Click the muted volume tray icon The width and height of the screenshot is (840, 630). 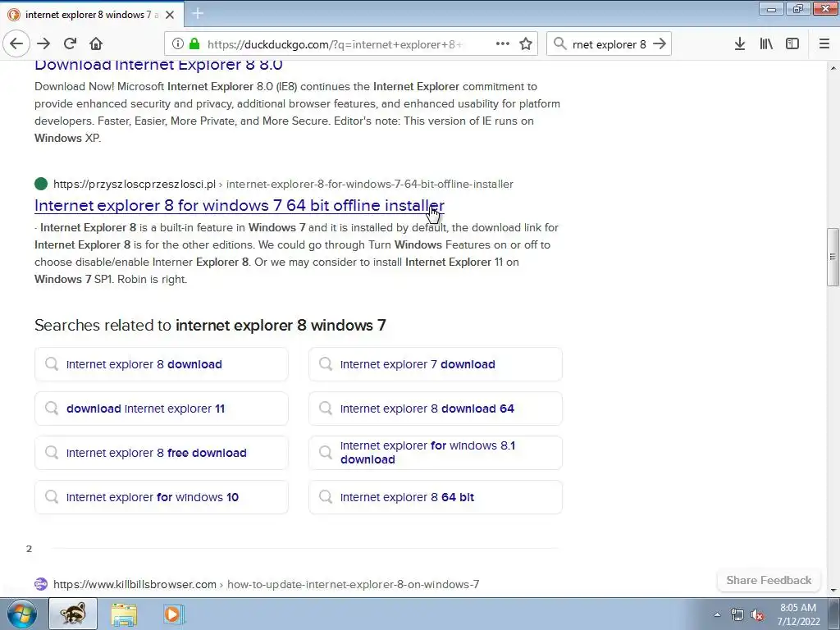coord(757,614)
